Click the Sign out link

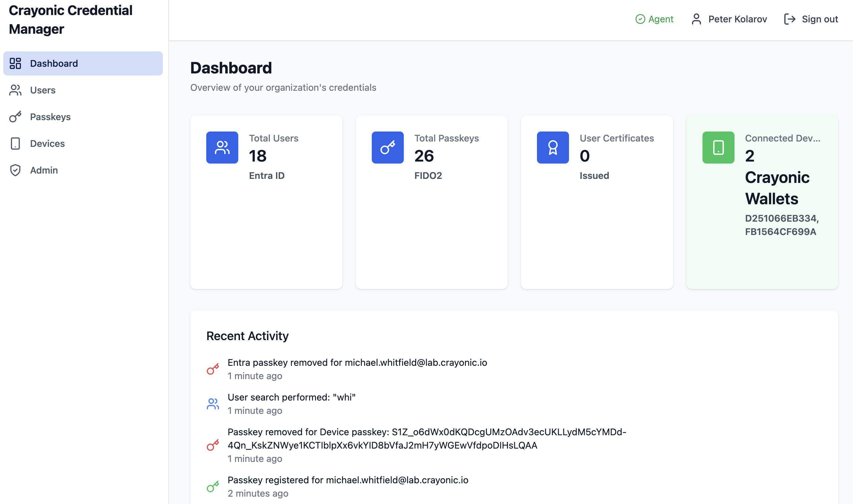click(819, 19)
